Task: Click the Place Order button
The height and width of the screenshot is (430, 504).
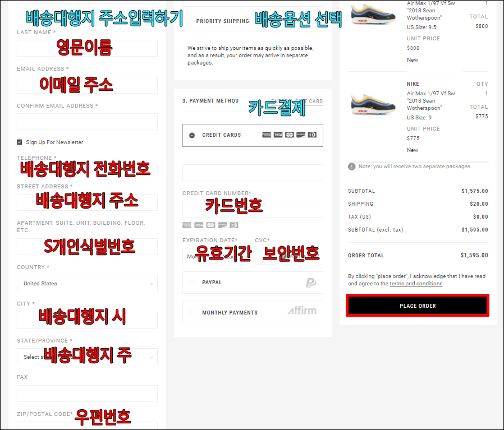Action: [418, 306]
